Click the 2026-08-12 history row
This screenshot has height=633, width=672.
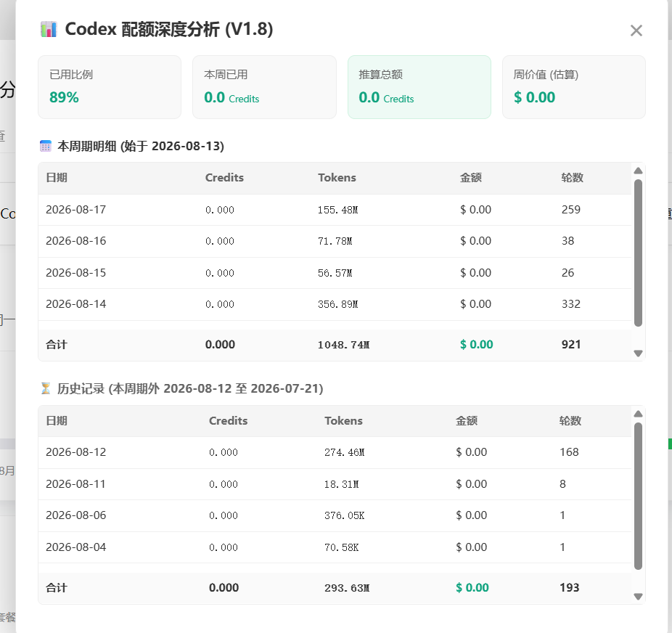pyautogui.click(x=335, y=452)
